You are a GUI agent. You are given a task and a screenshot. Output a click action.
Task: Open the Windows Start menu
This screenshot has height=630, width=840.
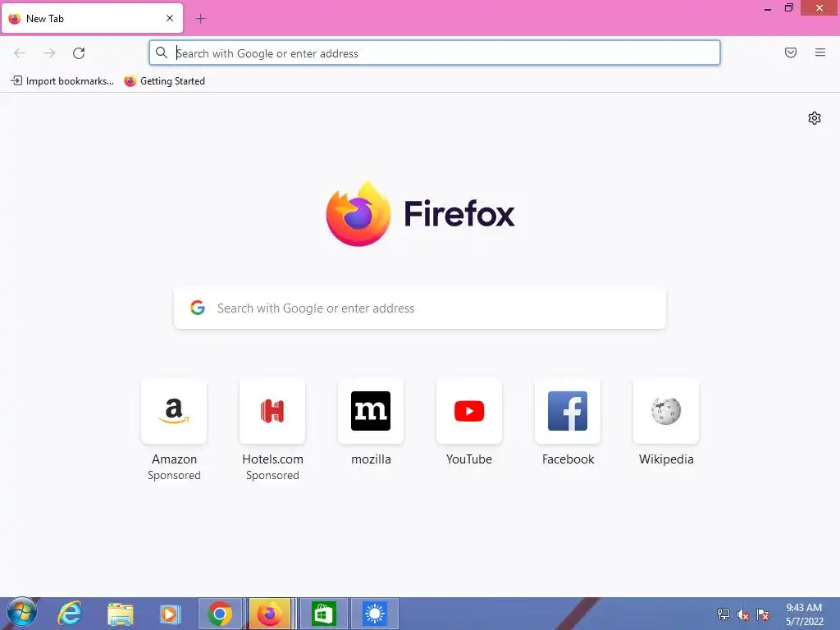[x=22, y=613]
